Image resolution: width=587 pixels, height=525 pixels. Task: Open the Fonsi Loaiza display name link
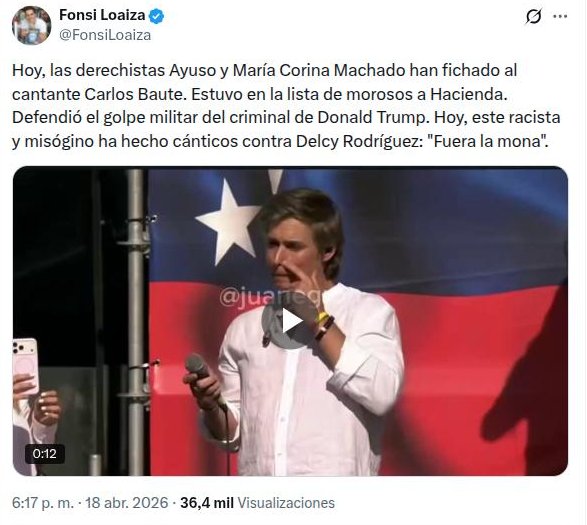102,15
